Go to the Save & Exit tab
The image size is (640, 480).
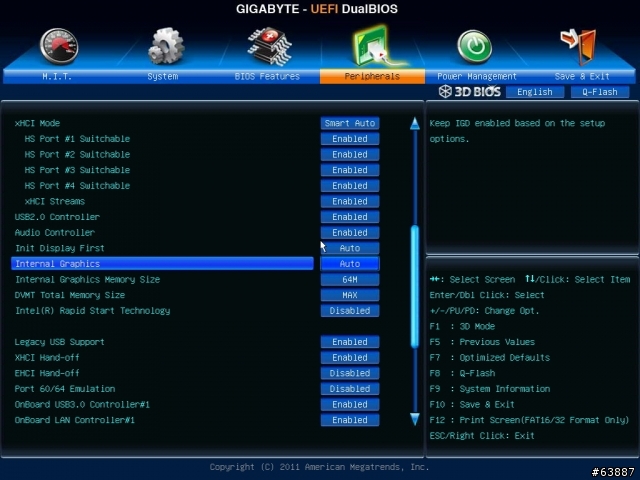[582, 76]
